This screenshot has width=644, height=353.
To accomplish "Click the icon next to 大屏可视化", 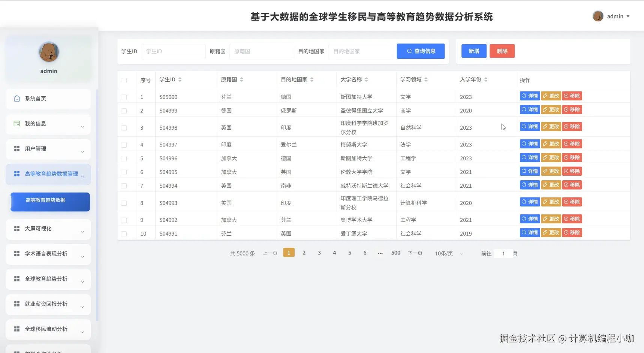I will pos(16,229).
